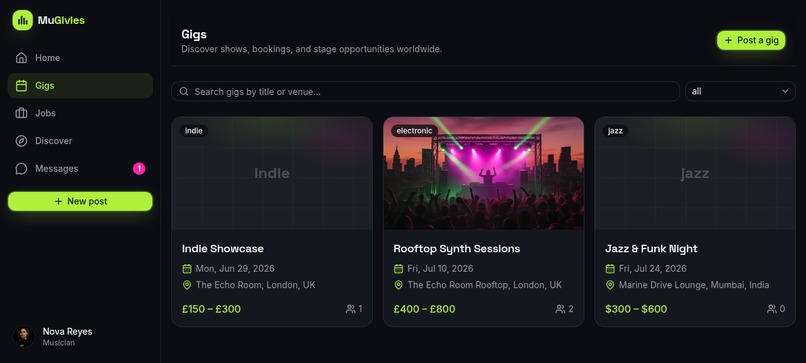
Task: Click the search magnifier icon
Action: (184, 92)
